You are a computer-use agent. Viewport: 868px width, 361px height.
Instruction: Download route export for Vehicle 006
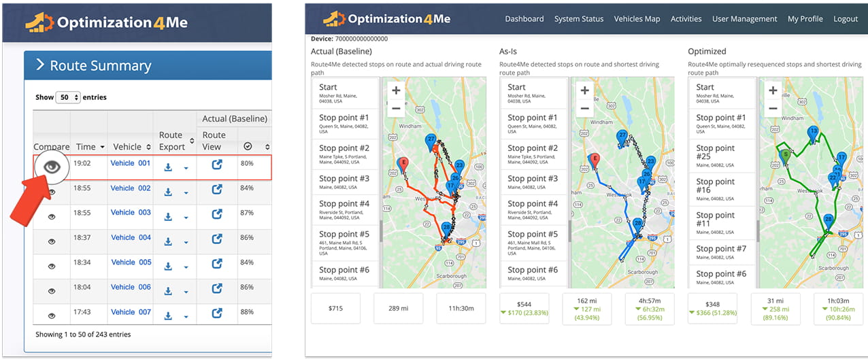[x=168, y=291]
